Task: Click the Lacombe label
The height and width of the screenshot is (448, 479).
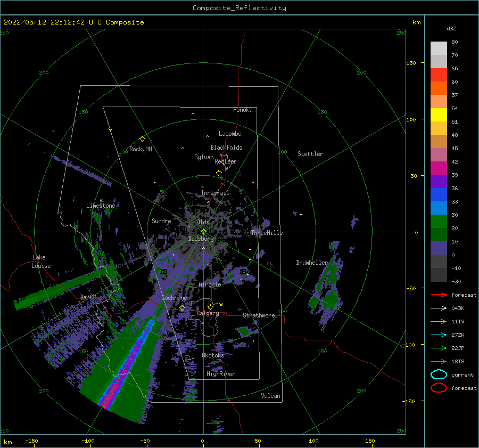Action: 230,134
